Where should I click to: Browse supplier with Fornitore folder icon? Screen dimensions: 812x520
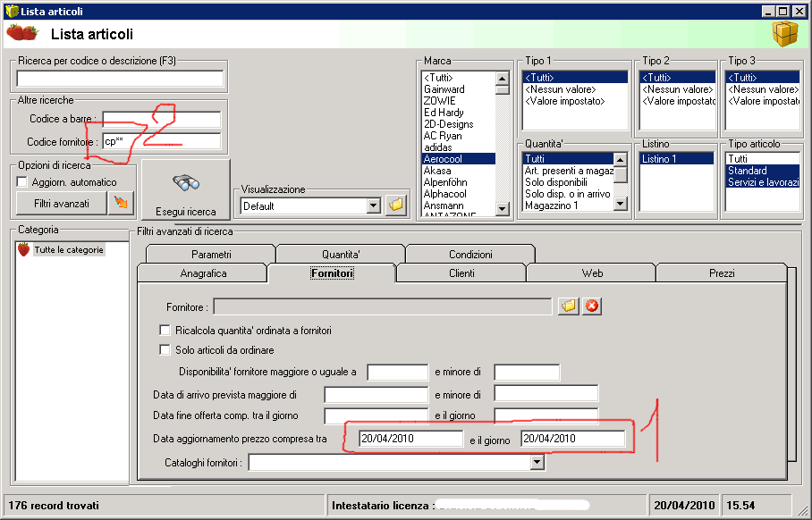[x=569, y=306]
